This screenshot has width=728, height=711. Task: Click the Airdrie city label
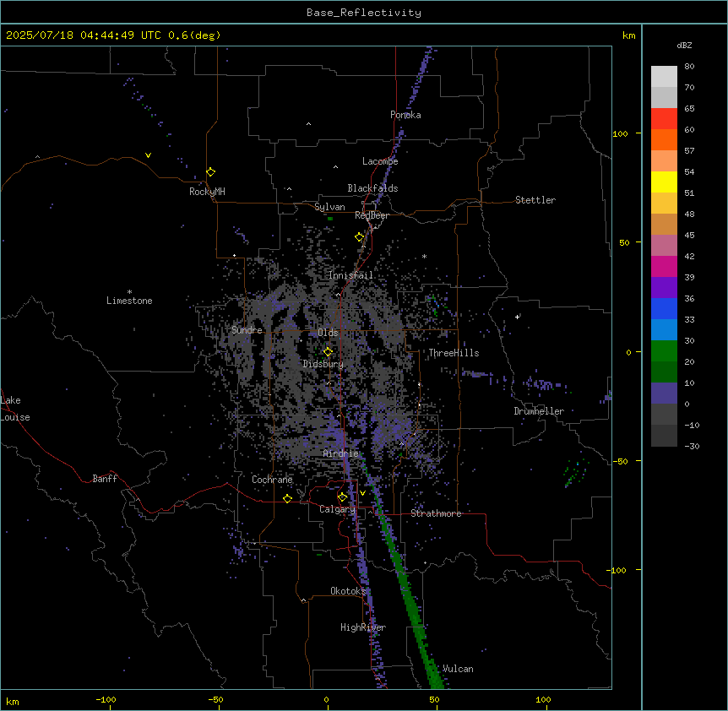341,453
